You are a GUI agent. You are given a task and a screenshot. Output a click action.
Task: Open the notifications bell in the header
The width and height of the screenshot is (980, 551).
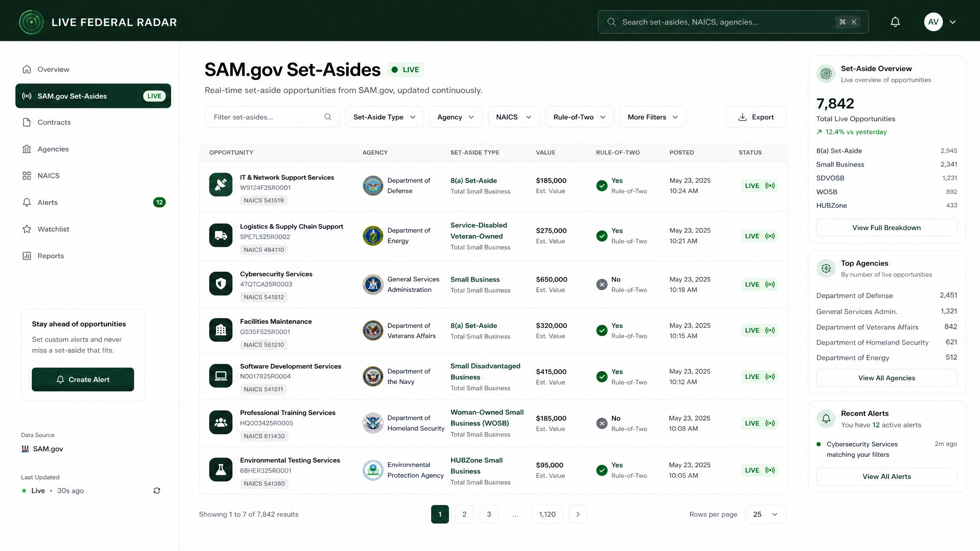tap(895, 22)
